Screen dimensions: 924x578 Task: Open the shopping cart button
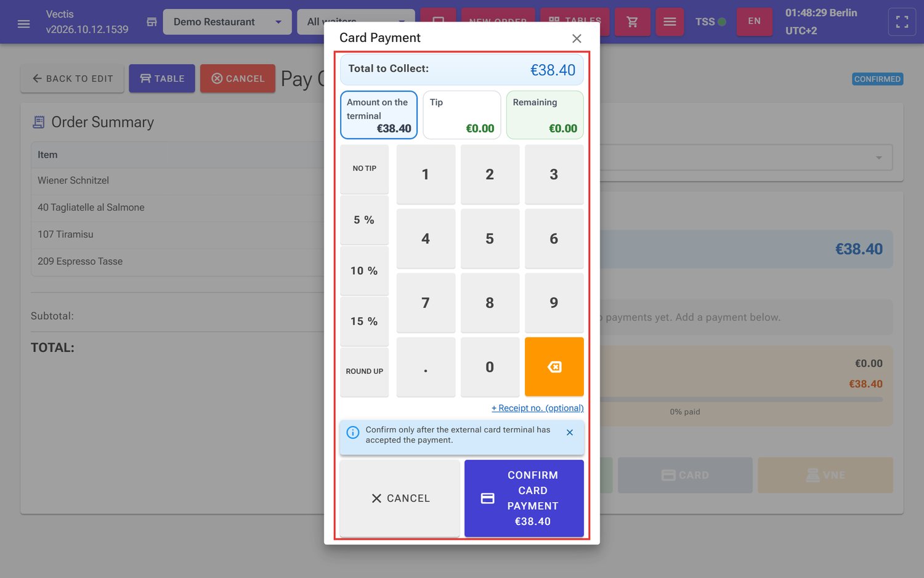tap(632, 22)
